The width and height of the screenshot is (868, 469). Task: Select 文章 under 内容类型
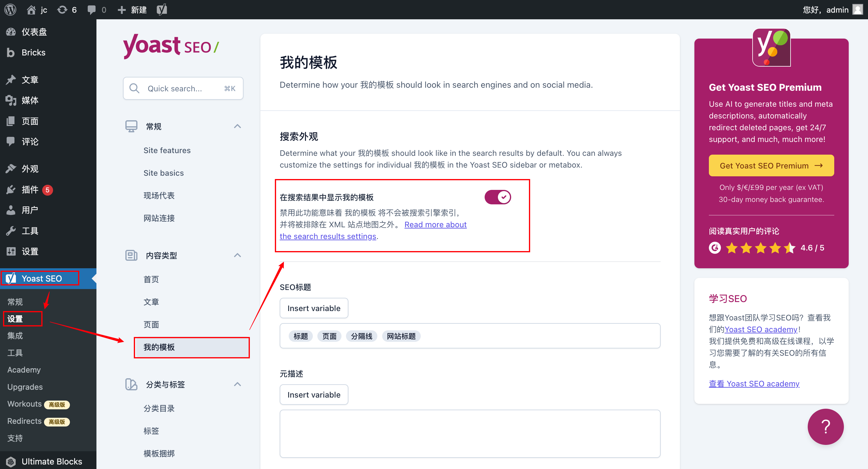(x=151, y=302)
